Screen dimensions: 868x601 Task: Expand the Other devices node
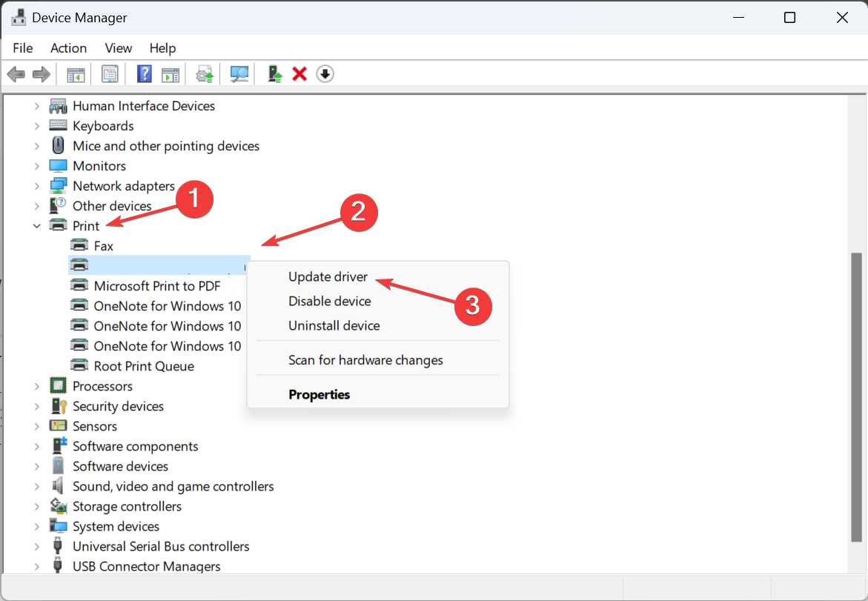click(37, 206)
